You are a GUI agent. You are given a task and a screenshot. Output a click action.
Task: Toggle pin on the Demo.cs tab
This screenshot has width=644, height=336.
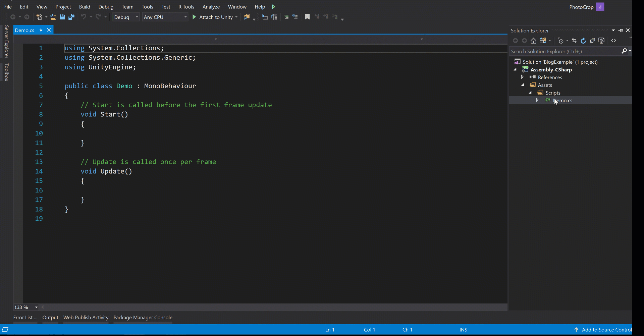(x=41, y=30)
